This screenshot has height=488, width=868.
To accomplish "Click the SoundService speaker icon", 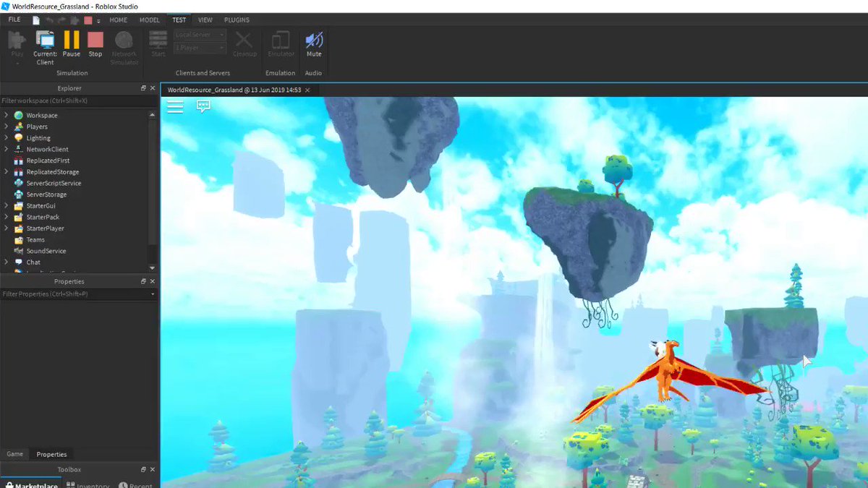I will tap(19, 251).
